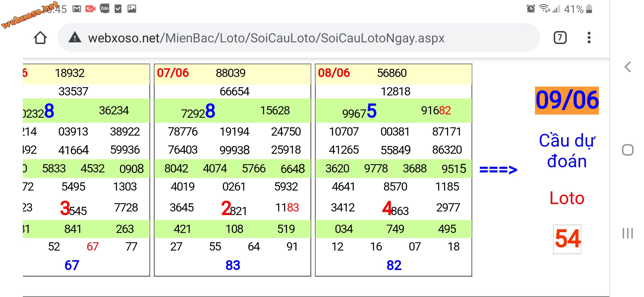Click the red Loto label

tap(567, 198)
